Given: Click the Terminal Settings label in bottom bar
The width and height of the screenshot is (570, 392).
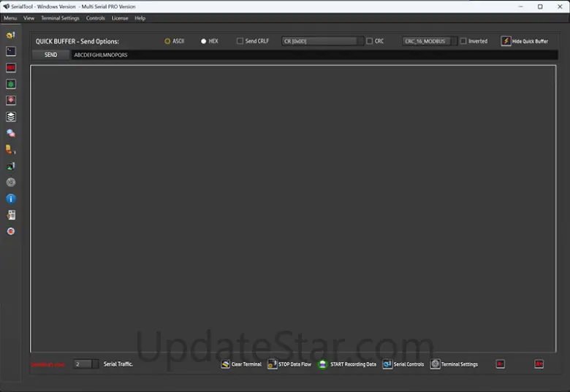Looking at the screenshot, I should (460, 364).
